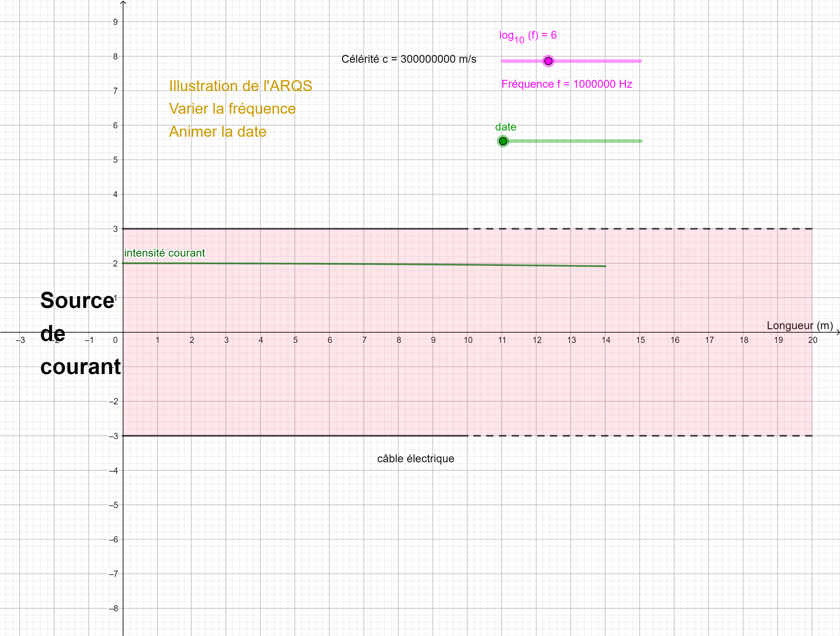840x636 pixels.
Task: Click the 'log10 (f) = 6' slider label
Action: click(528, 36)
